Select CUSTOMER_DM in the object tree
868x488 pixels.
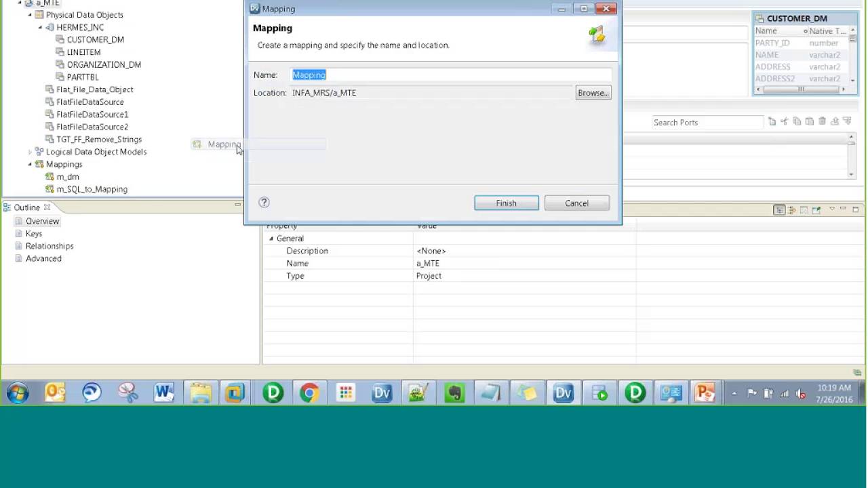[95, 40]
